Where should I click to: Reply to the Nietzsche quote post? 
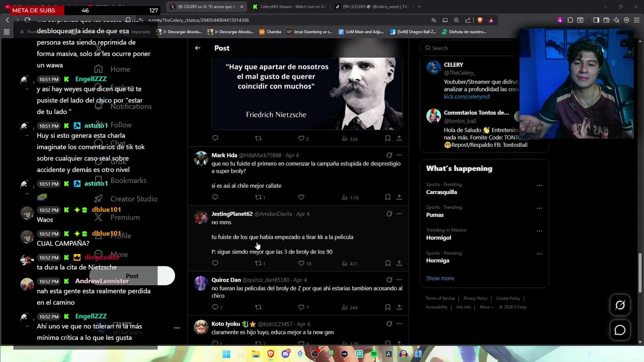(215, 138)
